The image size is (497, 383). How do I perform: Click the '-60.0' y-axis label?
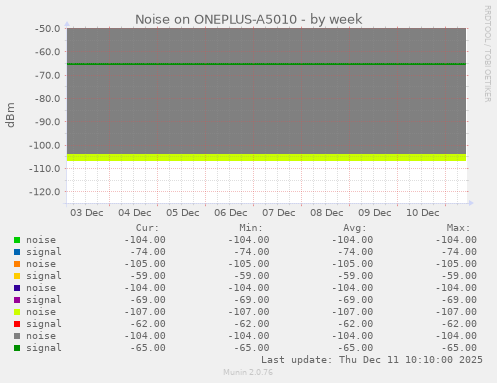[x=48, y=52]
